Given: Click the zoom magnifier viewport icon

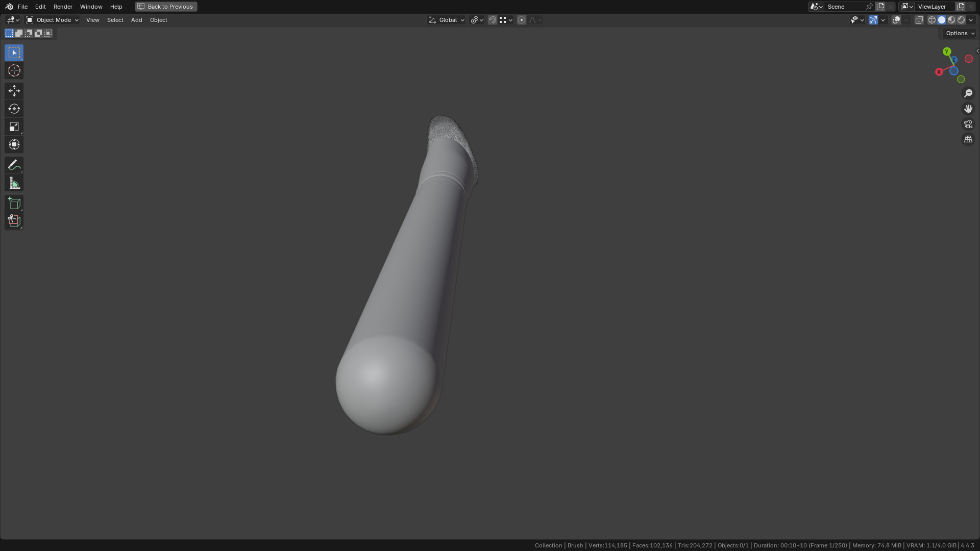Looking at the screenshot, I should pyautogui.click(x=968, y=93).
